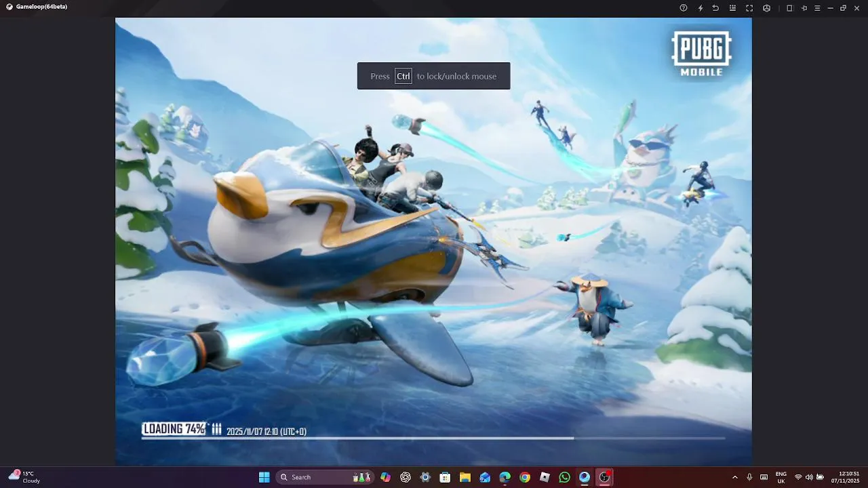Click the microphone tray icon
Image resolution: width=868 pixels, height=488 pixels.
pos(749,477)
